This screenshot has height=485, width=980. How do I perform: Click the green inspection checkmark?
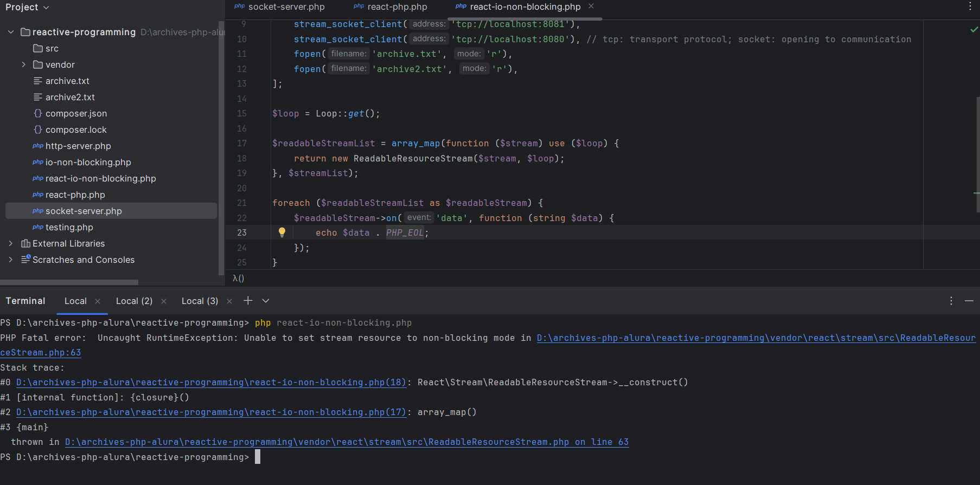click(x=974, y=29)
